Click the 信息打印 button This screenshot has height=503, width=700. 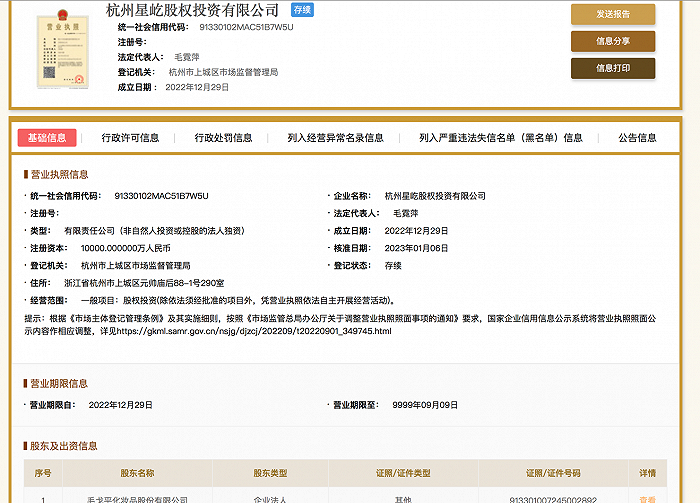pyautogui.click(x=613, y=68)
